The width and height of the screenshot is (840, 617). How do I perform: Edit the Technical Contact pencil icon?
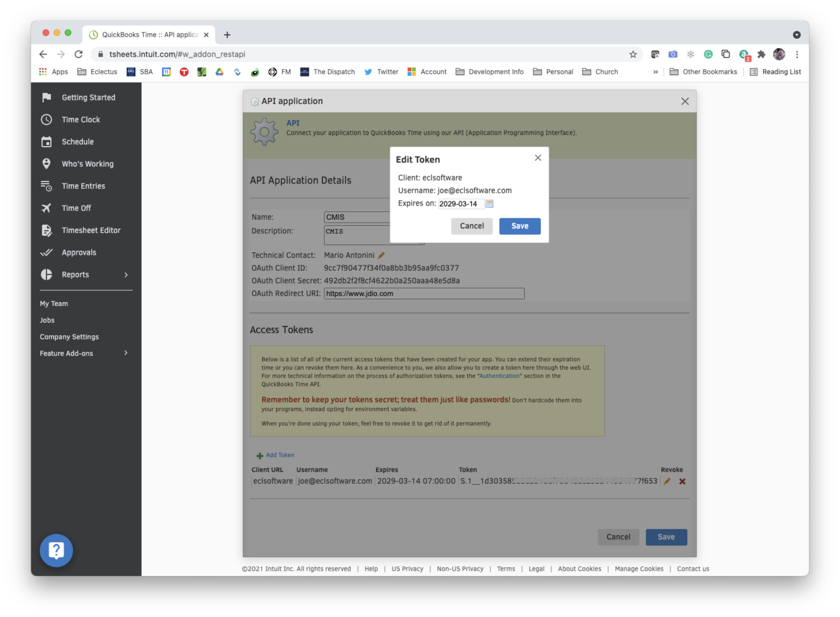pyautogui.click(x=381, y=255)
